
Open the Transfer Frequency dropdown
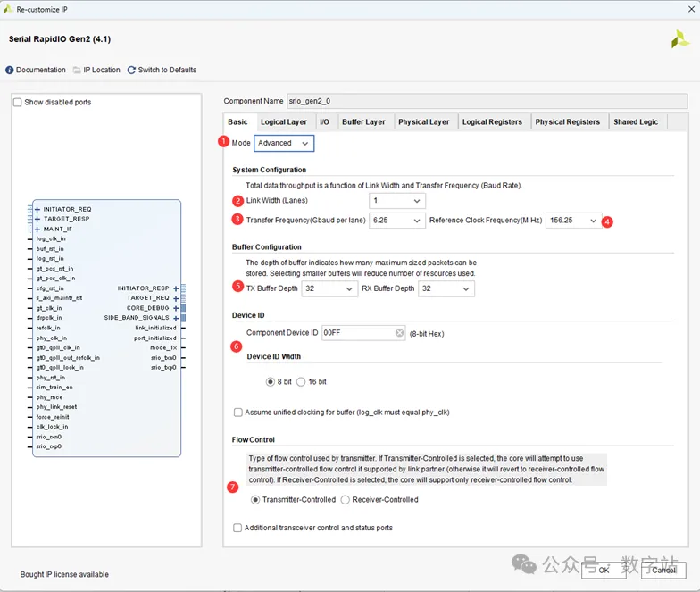pos(396,221)
